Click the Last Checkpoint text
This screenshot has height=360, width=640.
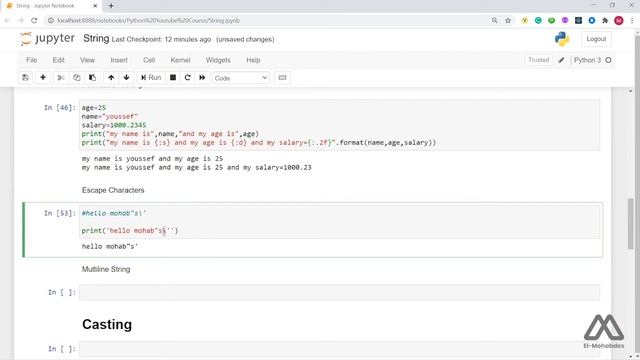pos(161,40)
